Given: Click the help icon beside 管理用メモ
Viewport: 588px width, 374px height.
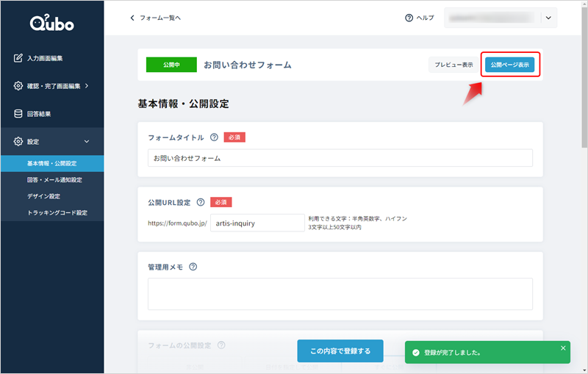Looking at the screenshot, I should click(193, 267).
